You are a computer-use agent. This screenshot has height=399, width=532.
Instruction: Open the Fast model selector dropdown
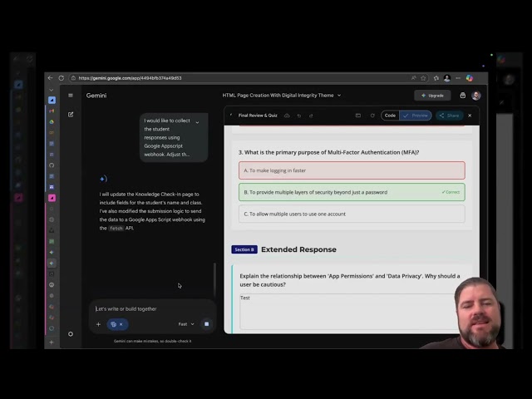(x=186, y=324)
